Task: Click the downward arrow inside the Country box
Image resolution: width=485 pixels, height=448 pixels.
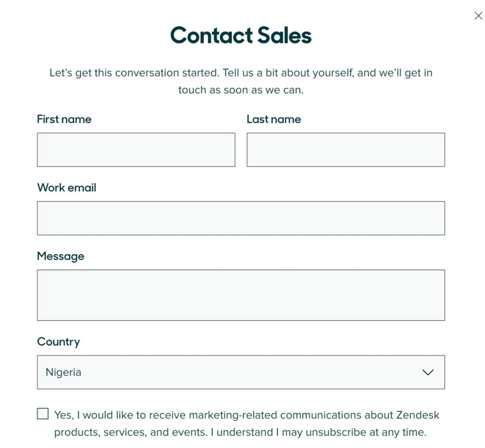Action: (x=428, y=372)
